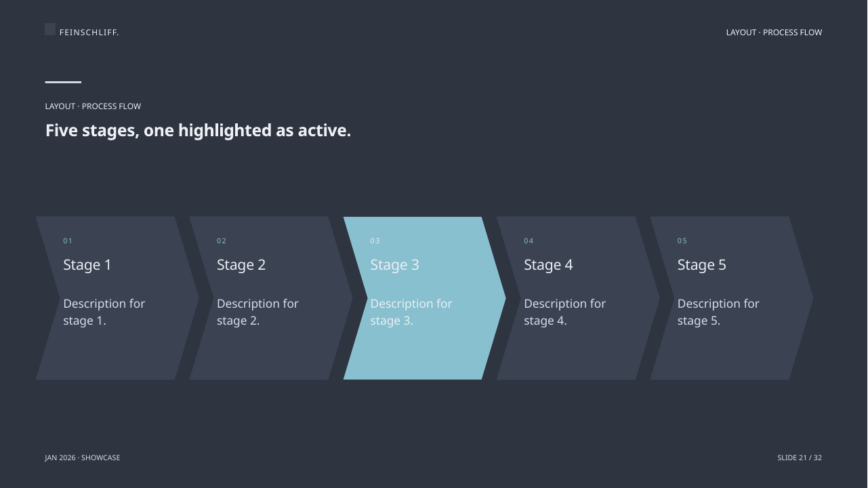Click the 03 number label

[x=375, y=241]
